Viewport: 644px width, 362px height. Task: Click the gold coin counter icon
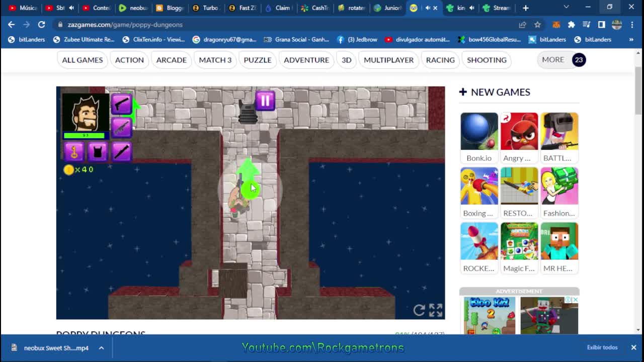pos(68,169)
